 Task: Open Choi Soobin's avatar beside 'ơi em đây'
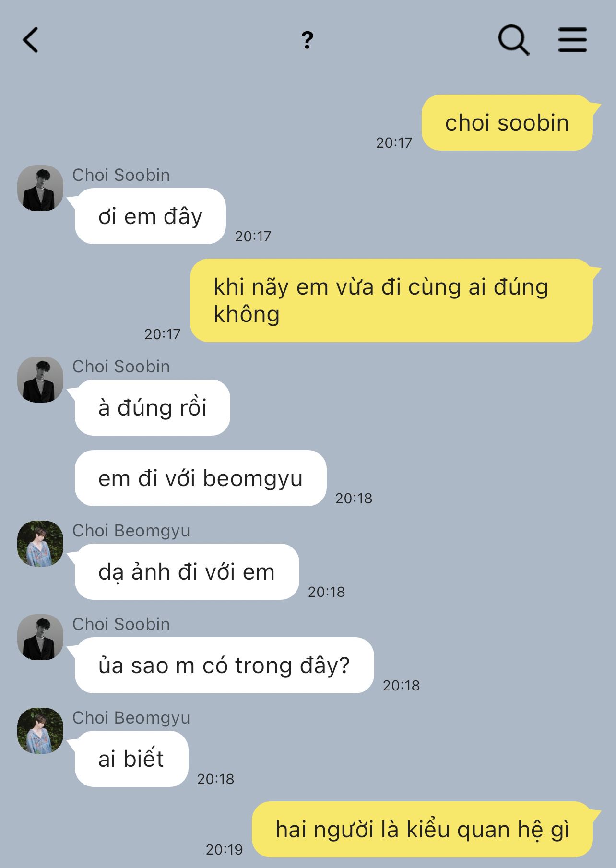[x=40, y=188]
